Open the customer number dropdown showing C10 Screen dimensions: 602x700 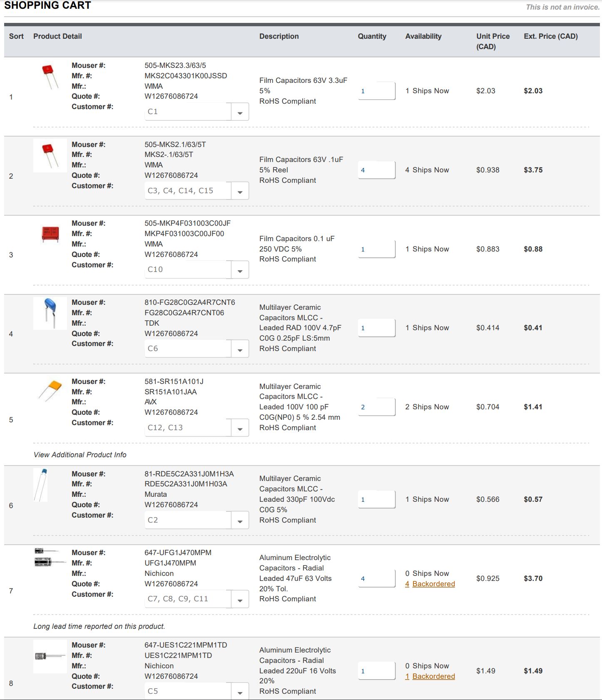(240, 270)
